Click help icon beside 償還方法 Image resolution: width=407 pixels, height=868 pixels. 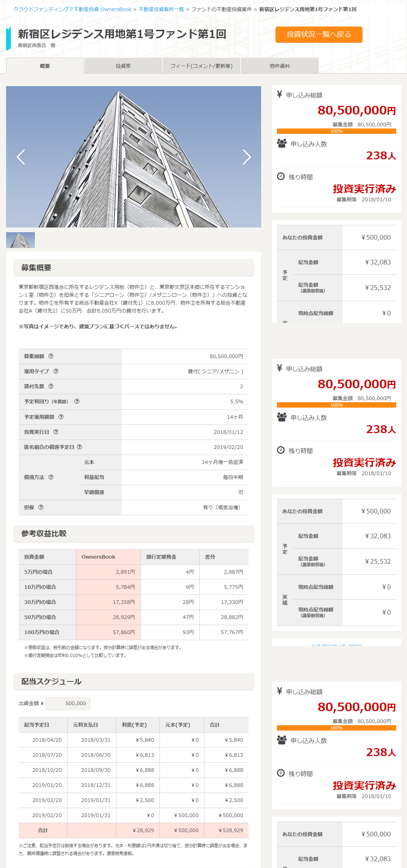51,477
